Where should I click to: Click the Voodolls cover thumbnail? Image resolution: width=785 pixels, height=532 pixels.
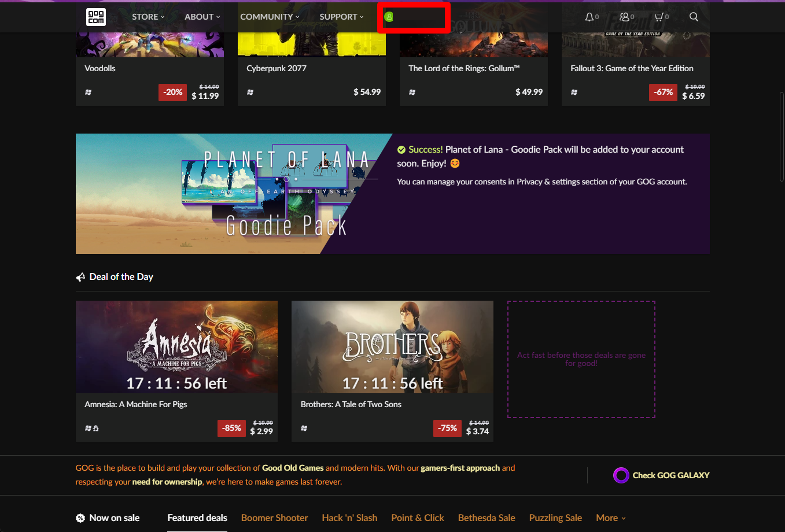tap(150, 45)
